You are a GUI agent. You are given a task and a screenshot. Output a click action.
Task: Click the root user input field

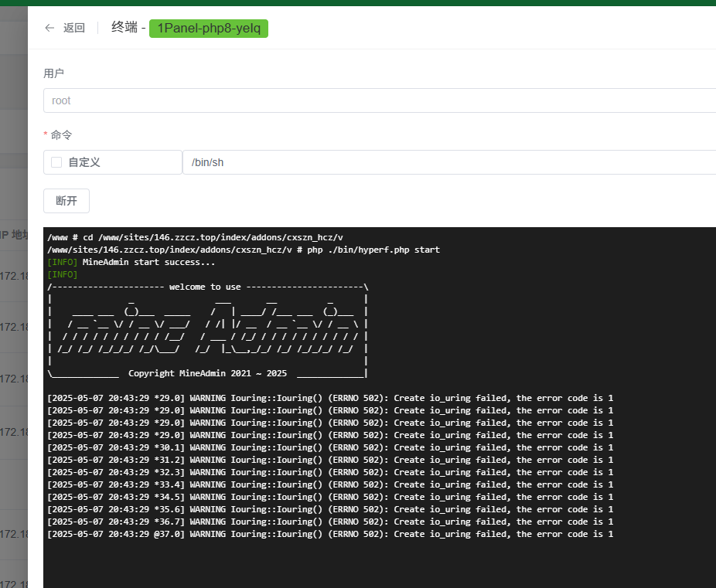point(380,100)
